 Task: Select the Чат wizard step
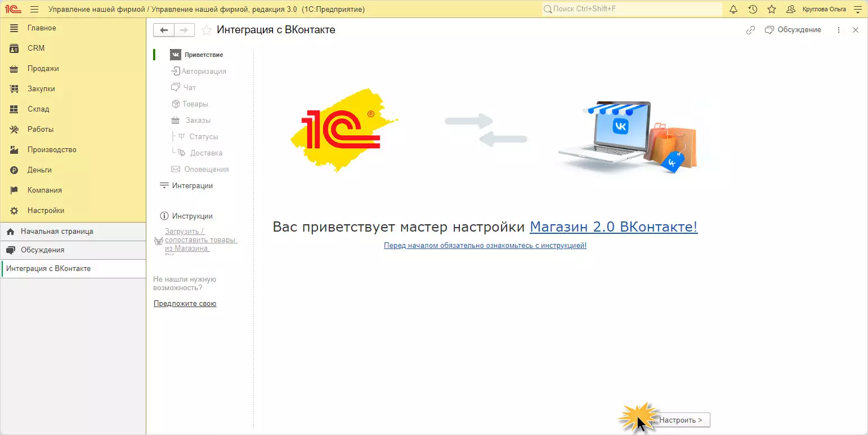[x=184, y=88]
